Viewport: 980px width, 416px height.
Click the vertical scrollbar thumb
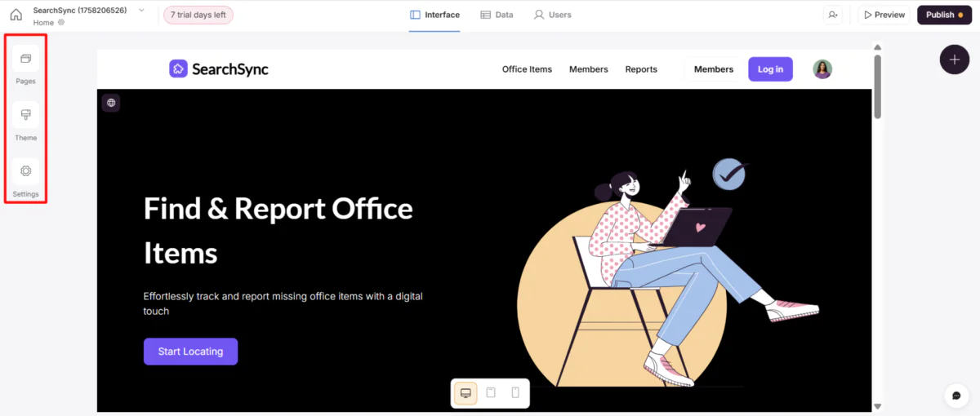point(878,86)
